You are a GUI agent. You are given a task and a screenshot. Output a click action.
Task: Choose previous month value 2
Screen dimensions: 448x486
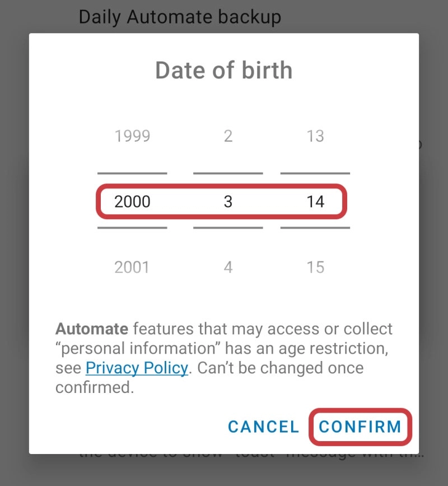coord(228,136)
